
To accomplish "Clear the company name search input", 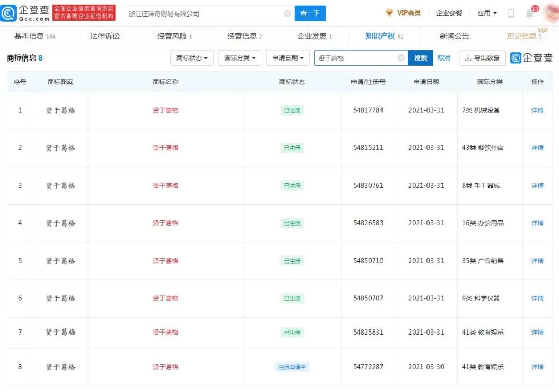I will point(287,13).
